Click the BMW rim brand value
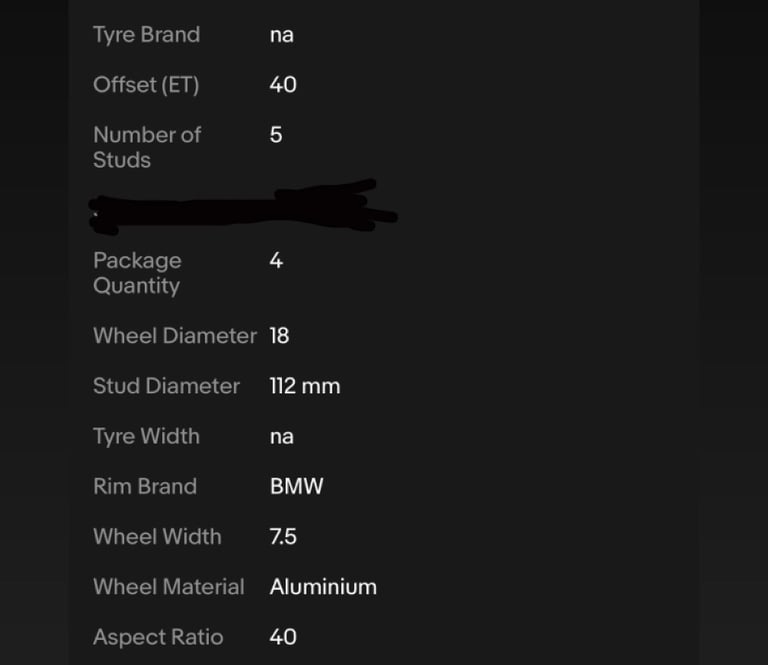 (x=296, y=487)
